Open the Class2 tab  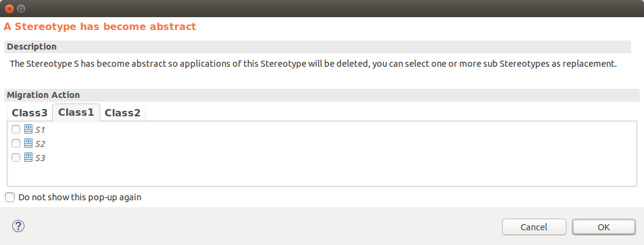coord(122,113)
